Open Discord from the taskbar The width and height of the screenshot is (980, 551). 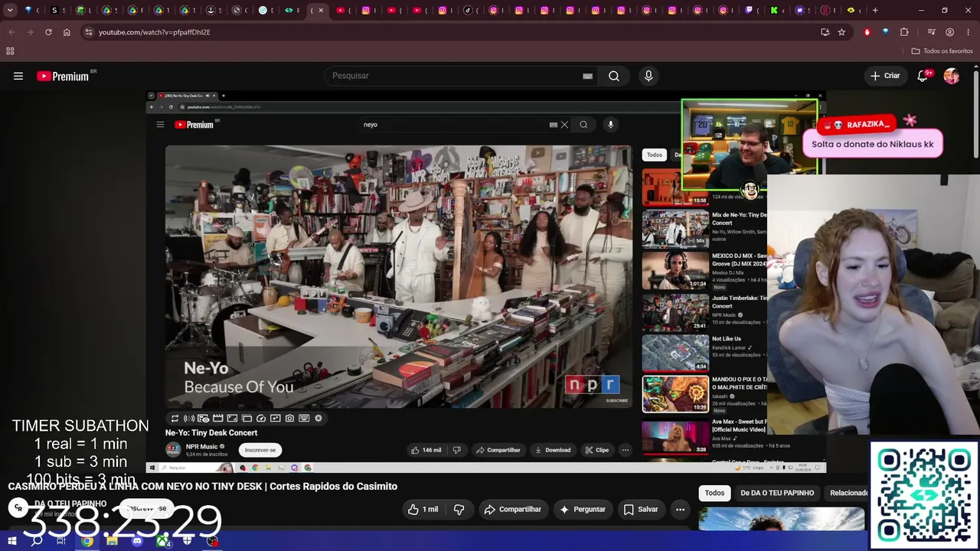click(x=137, y=542)
